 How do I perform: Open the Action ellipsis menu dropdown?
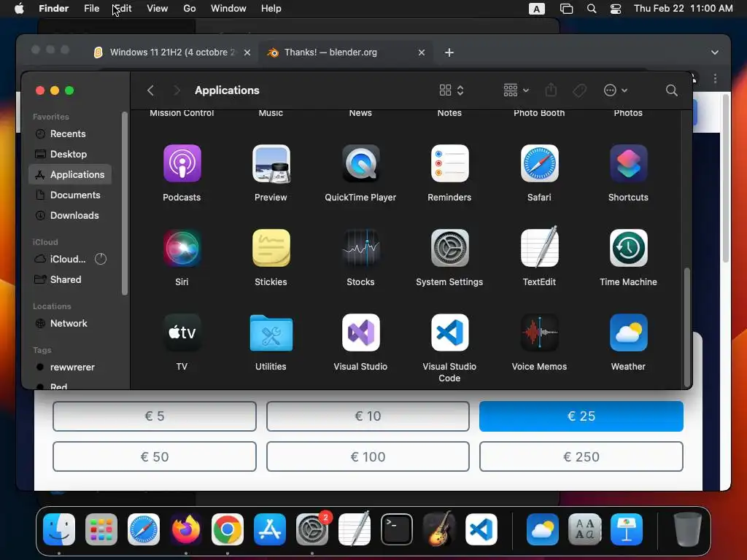click(x=616, y=90)
